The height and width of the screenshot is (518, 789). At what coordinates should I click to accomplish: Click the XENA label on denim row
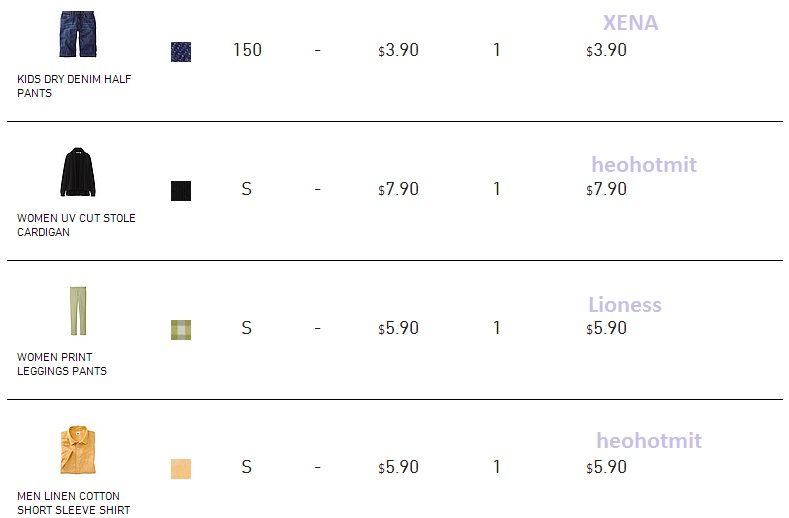tap(630, 23)
